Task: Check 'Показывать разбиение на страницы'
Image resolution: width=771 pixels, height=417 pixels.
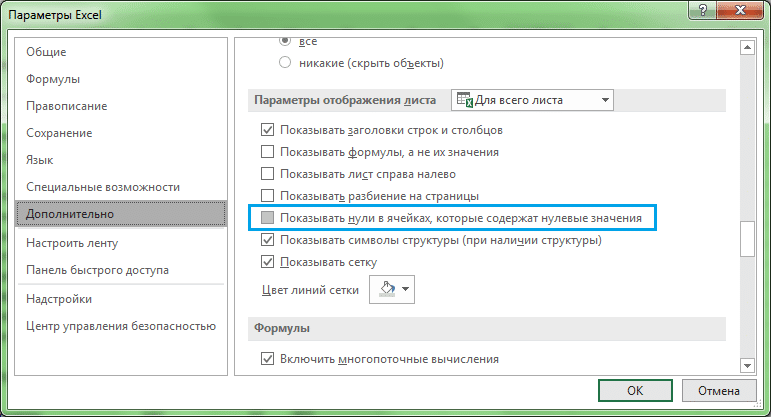Action: pyautogui.click(x=267, y=196)
